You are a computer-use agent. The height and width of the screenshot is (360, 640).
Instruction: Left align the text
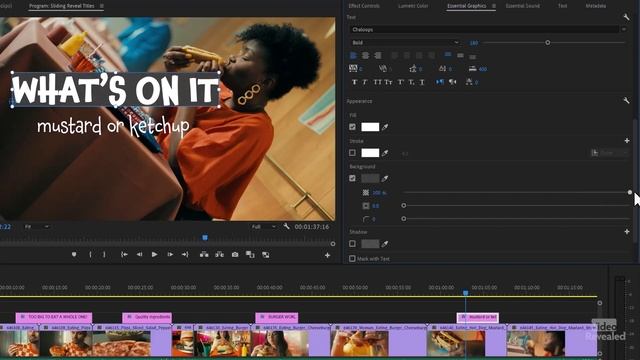(x=353, y=55)
